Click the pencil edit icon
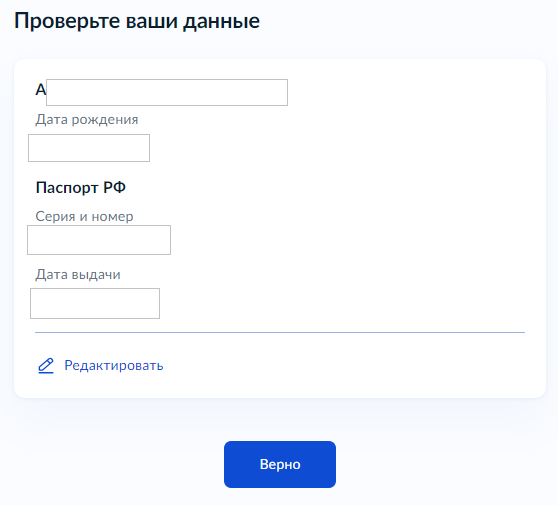 46,365
